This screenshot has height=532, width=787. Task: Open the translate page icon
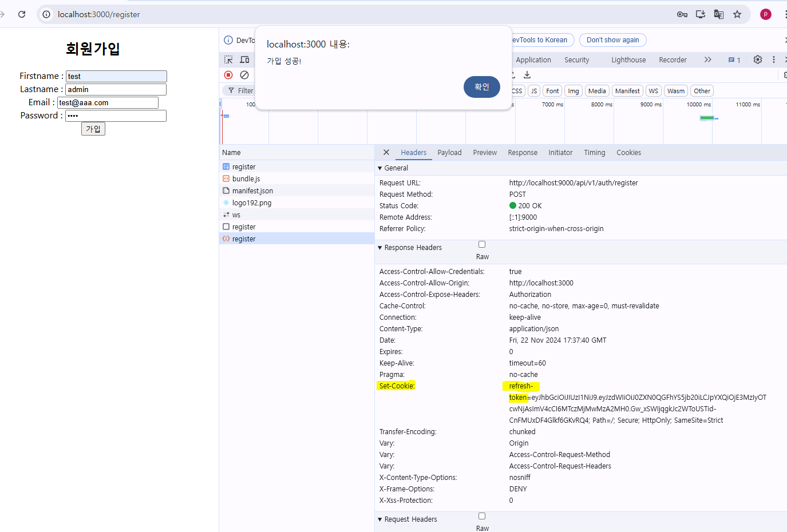719,14
